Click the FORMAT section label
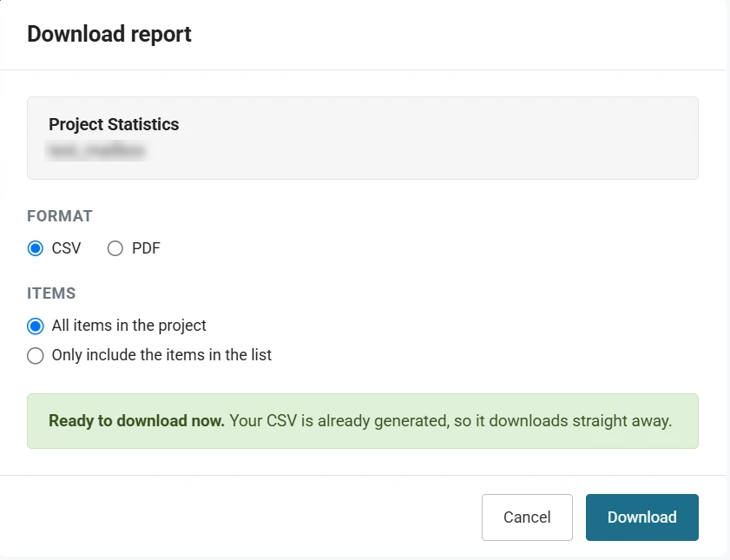The height and width of the screenshot is (560, 730). (60, 216)
